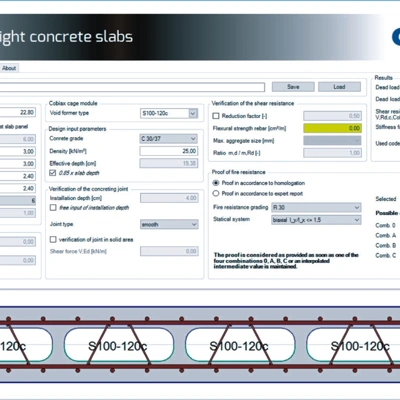Expand the Void former type dropdown
Image resolution: width=400 pixels, height=400 pixels.
click(193, 113)
